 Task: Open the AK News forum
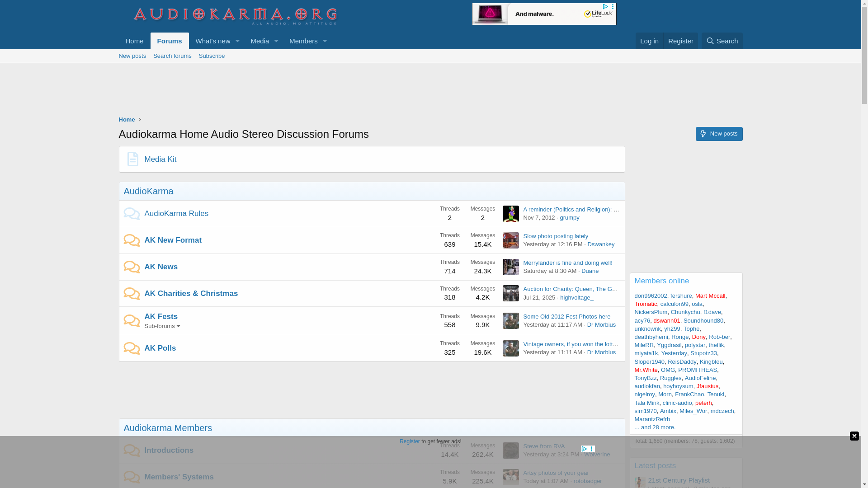[x=161, y=267]
